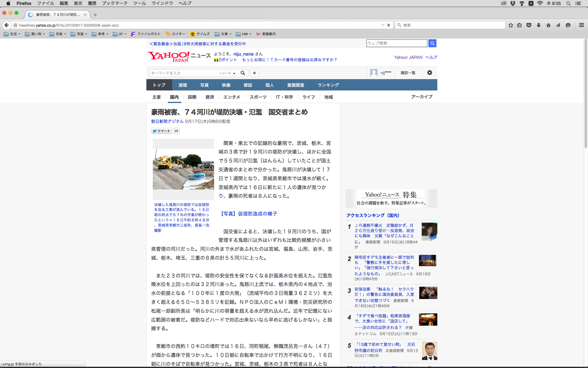The height and width of the screenshot is (368, 588).
Task: Click the Yahoo settings gear icon
Action: (x=429, y=73)
